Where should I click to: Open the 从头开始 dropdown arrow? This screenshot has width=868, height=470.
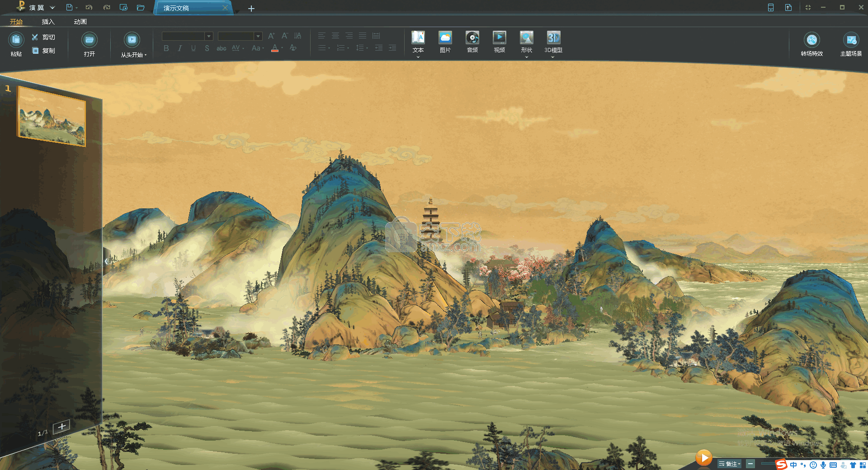click(x=146, y=55)
